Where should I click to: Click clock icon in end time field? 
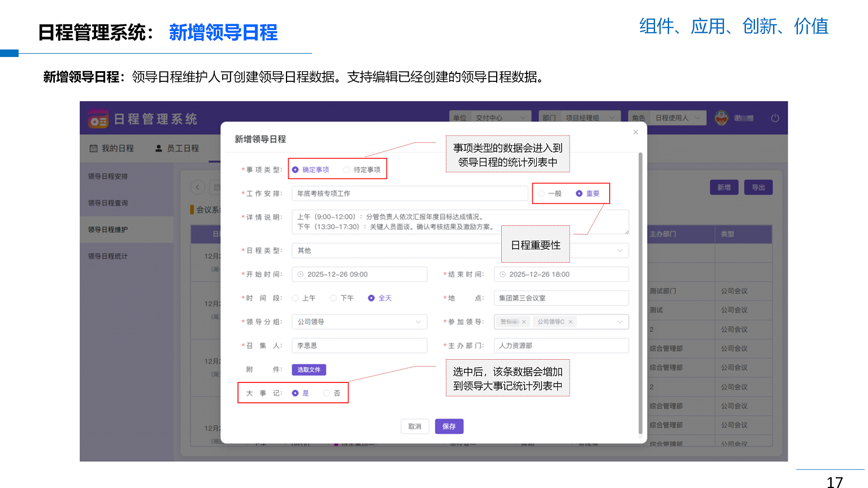[x=502, y=274]
